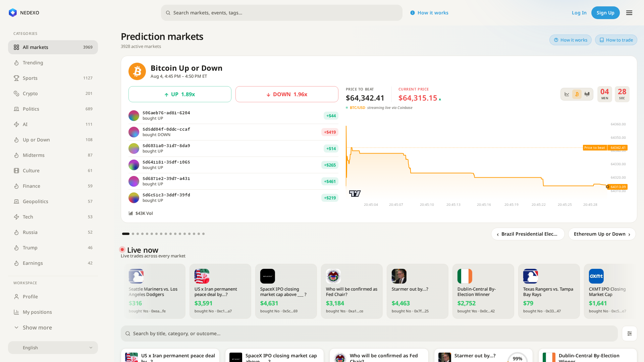This screenshot has height=362, width=644.
Task: Click the TradingView logo on chart
Action: point(355,193)
